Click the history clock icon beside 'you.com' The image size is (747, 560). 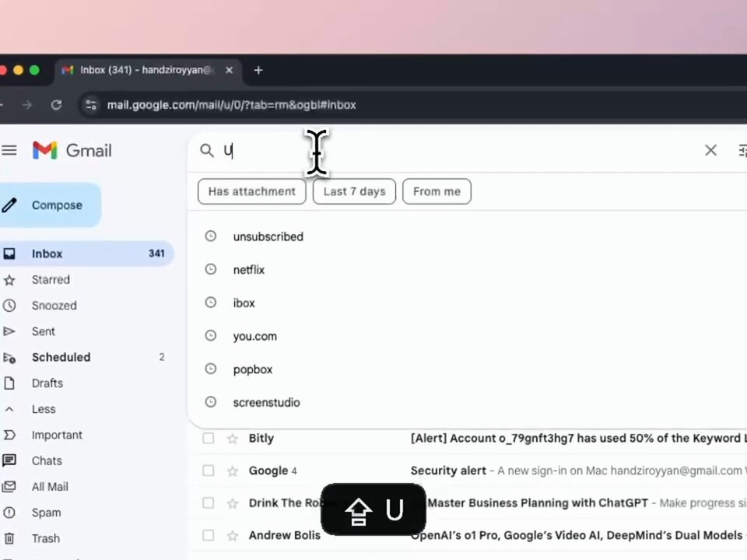point(211,336)
